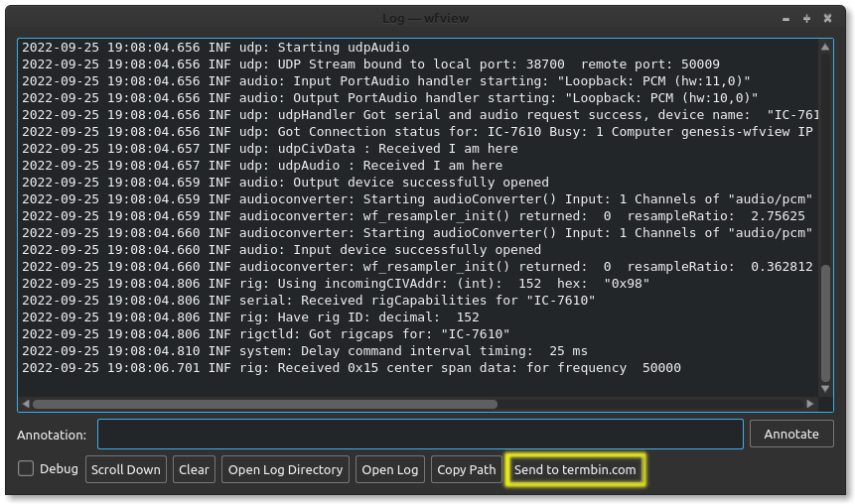Image resolution: width=855 pixels, height=504 pixels.
Task: Click the vertical scrollbar up arrow
Action: [x=825, y=48]
